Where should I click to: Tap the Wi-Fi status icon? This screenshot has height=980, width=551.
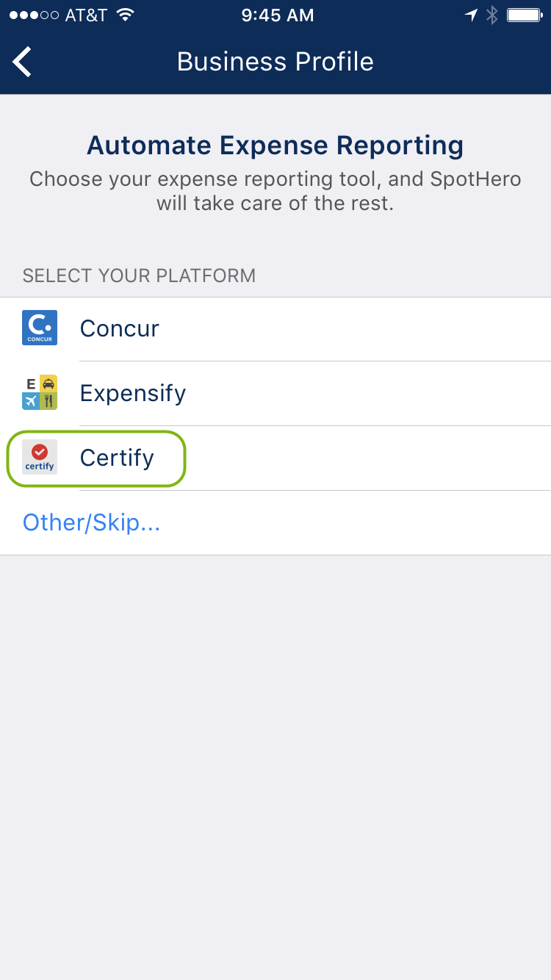point(126,15)
